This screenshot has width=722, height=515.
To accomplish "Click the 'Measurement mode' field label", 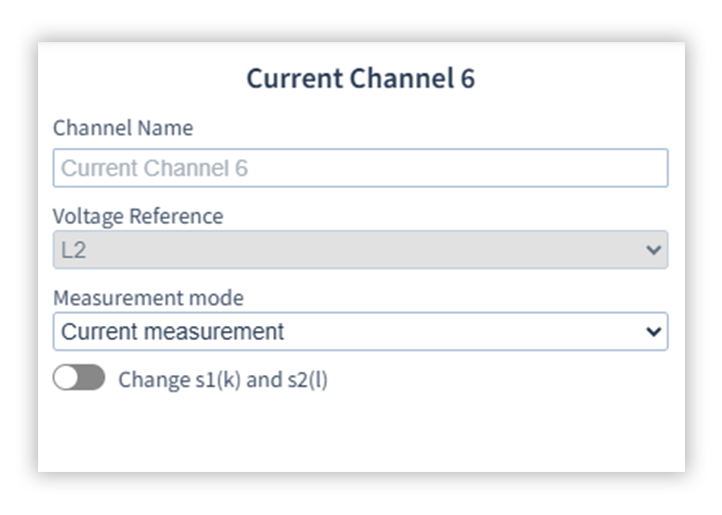I will (x=148, y=298).
